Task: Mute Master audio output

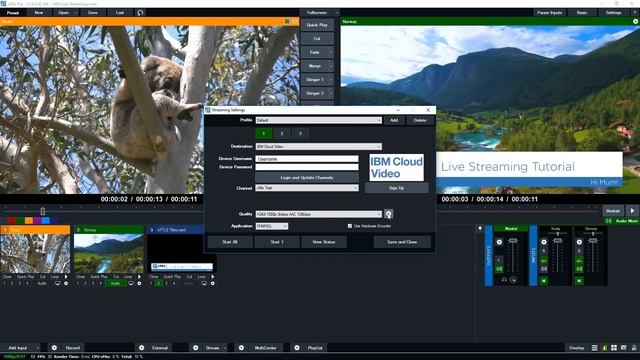Action: pos(499,269)
